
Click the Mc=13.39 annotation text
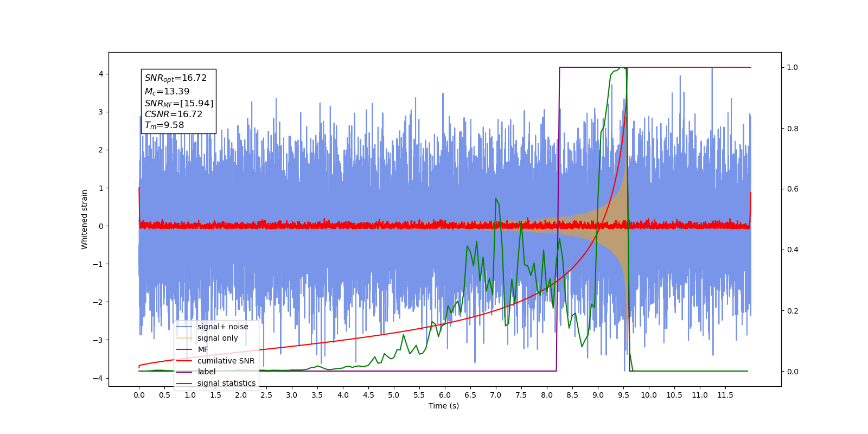click(167, 92)
